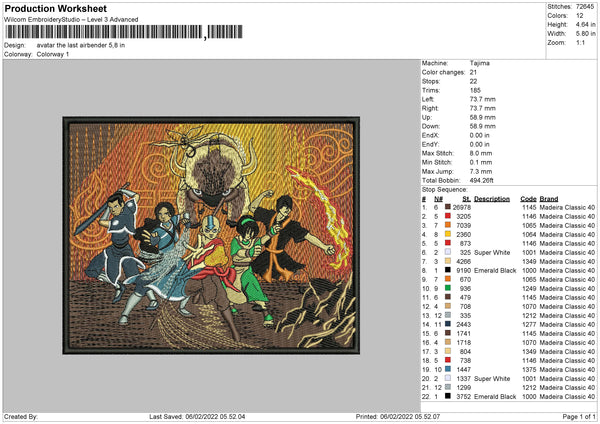Viewport: 600px width, 424px height.
Task: Click brown swatch in stop row 11 (479)
Action: point(447,297)
